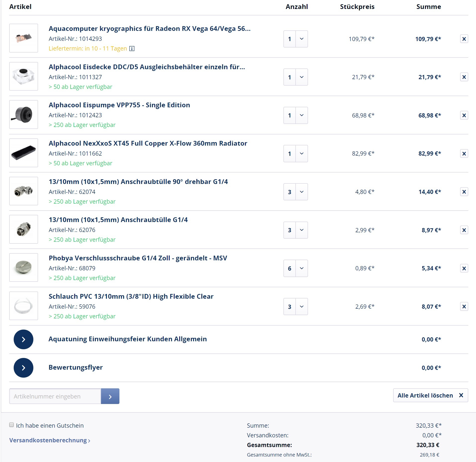476x462 pixels.
Task: Click Eispumpe VPP755 pump thumbnail
Action: click(x=24, y=115)
